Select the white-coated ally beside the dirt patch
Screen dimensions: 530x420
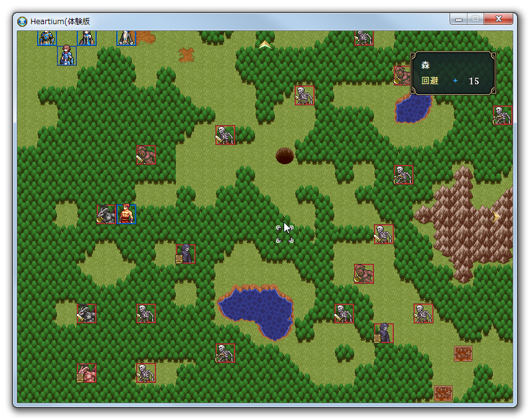pos(126,38)
